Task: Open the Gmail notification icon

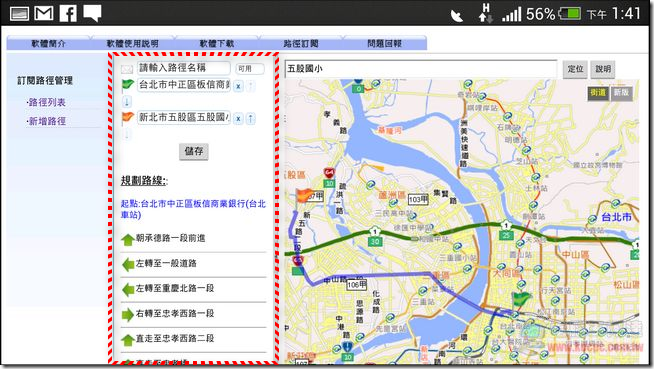Action: [x=43, y=14]
